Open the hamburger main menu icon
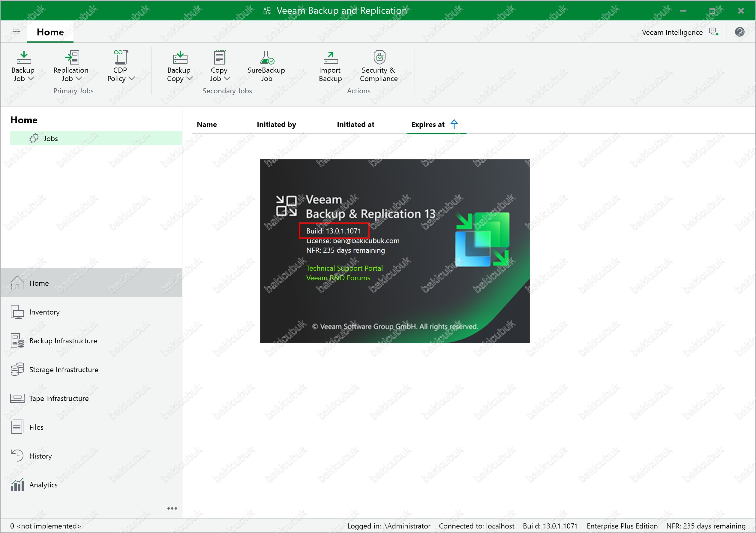756x533 pixels. point(16,32)
